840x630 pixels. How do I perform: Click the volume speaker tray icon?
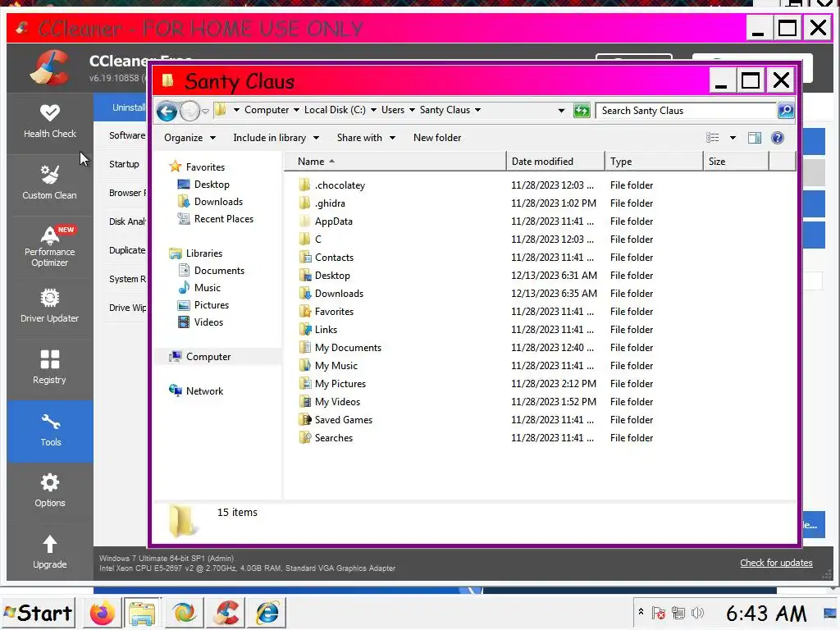tap(697, 613)
